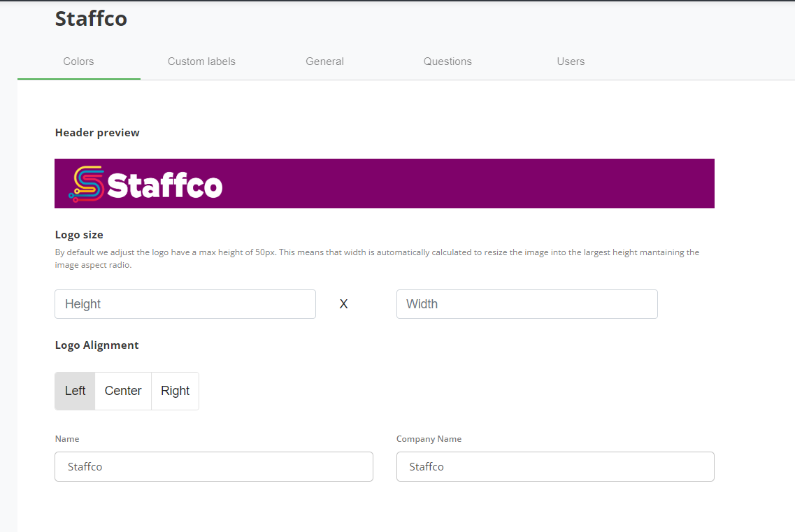Click the Staffco page title

92,19
